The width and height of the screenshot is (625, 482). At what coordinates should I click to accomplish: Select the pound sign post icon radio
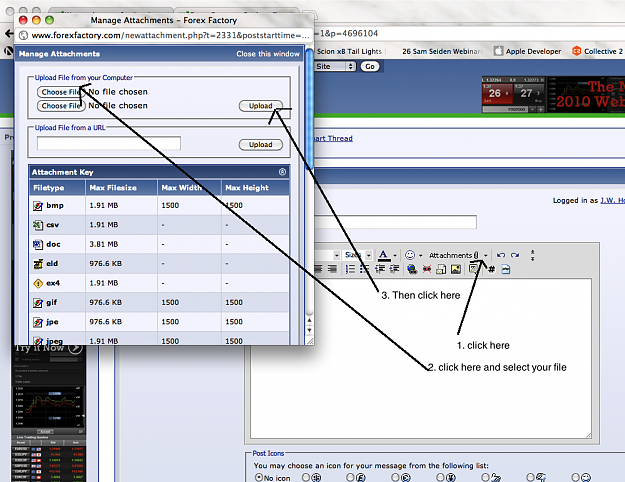pos(350,477)
